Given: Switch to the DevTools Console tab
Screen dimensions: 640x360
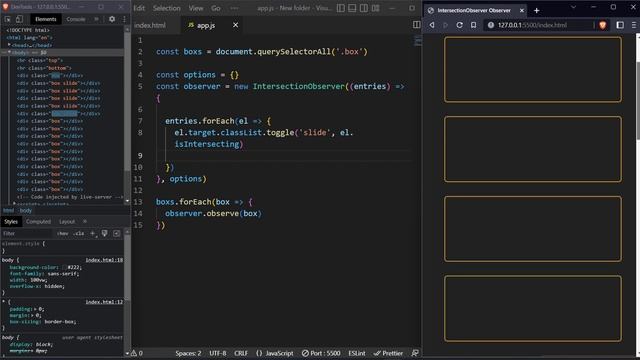Looking at the screenshot, I should point(76,19).
